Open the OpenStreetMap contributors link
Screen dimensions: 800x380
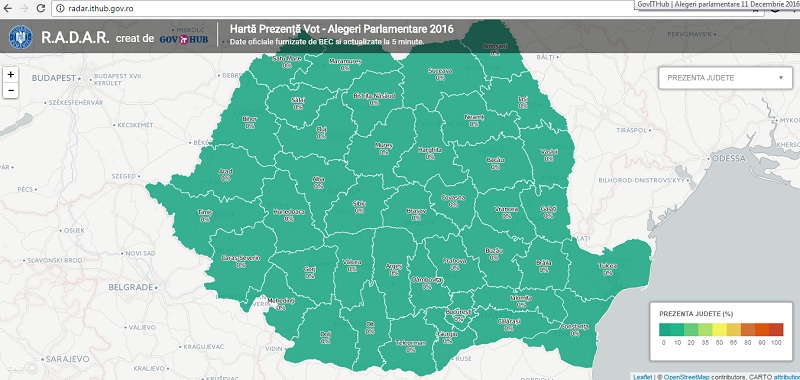(686, 377)
